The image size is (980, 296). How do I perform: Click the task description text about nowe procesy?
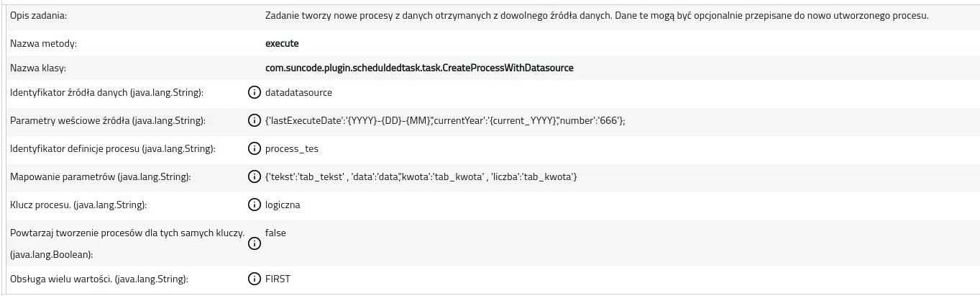tap(597, 16)
